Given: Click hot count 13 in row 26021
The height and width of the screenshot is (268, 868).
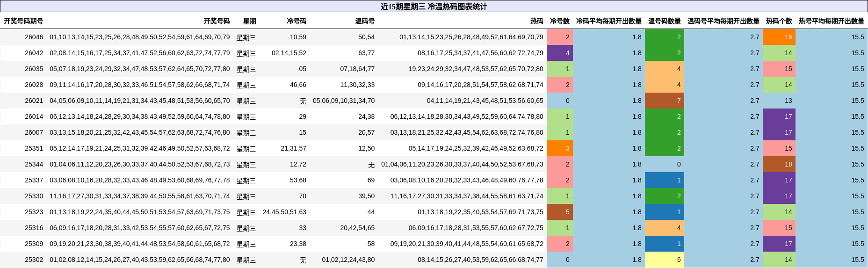Looking at the screenshot, I should [779, 101].
